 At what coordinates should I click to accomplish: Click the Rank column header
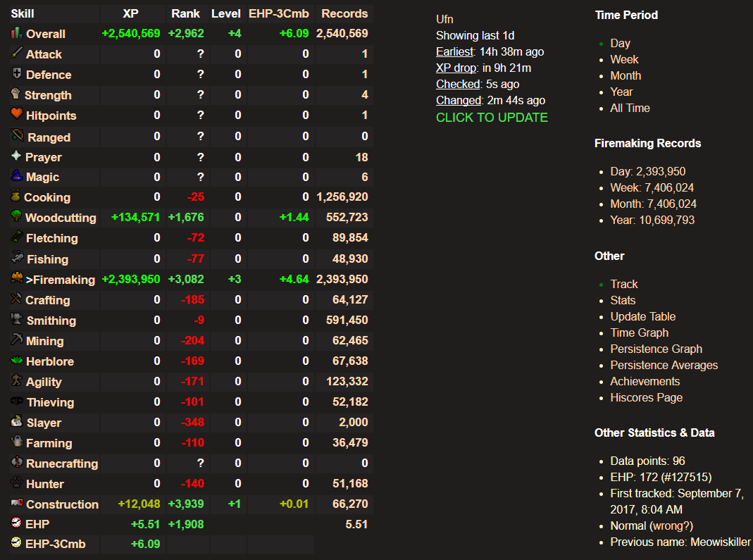[x=186, y=13]
